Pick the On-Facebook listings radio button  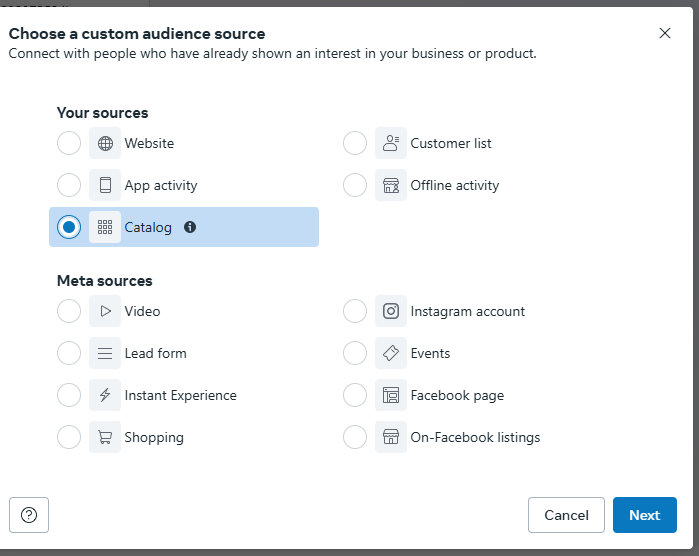click(355, 437)
